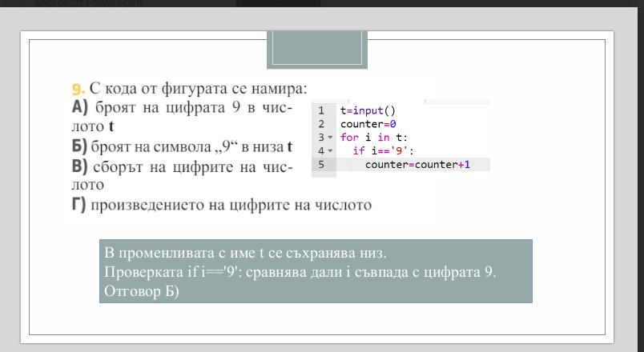Screen dimensions: 644x352
Task: Click code line 'for i in t:'
Action: pyautogui.click(x=374, y=138)
